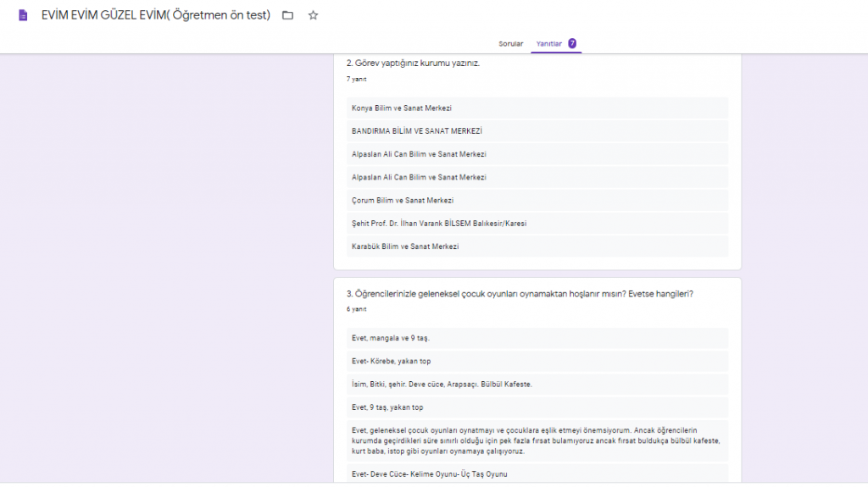Image resolution: width=868 pixels, height=487 pixels.
Task: Select the 'Evet- Deve Cüce- Kelime Oyunu' response
Action: pyautogui.click(x=430, y=473)
